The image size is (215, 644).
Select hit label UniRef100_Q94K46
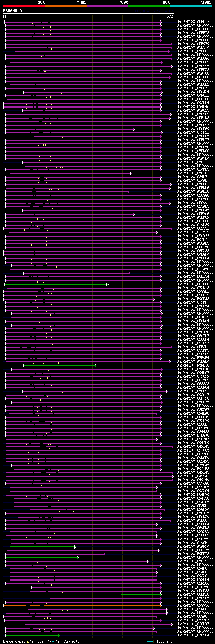point(193,107)
